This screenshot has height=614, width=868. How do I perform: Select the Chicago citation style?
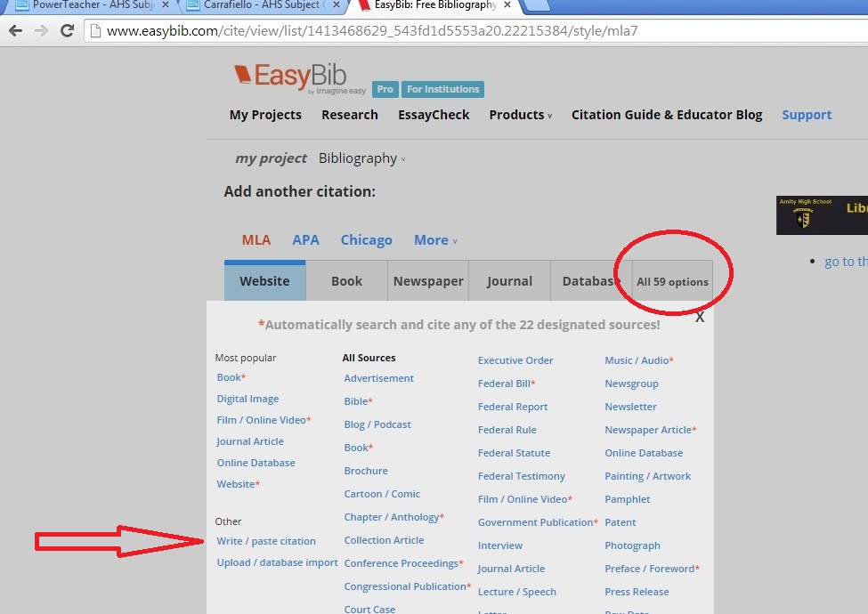[366, 239]
